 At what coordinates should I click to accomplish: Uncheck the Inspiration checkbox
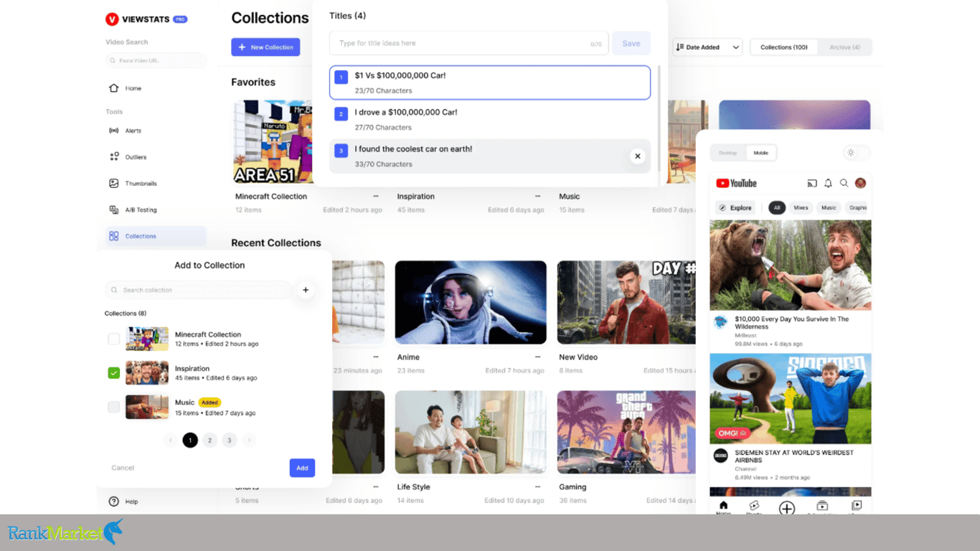[x=113, y=373]
